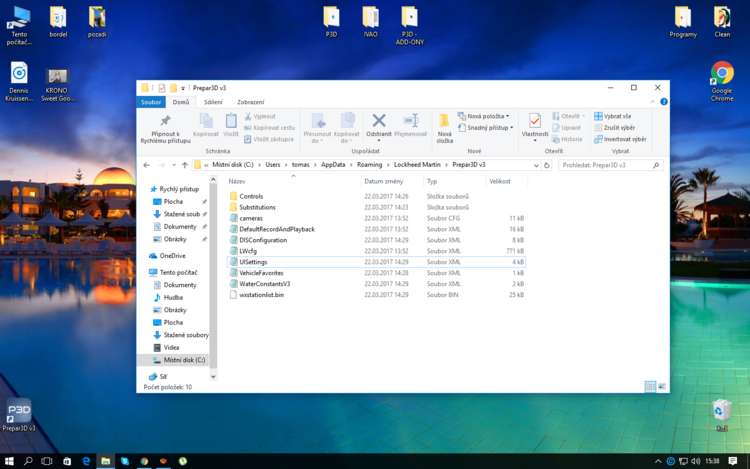Switch to large icons view layout
This screenshot has width=750, height=469.
[x=662, y=386]
